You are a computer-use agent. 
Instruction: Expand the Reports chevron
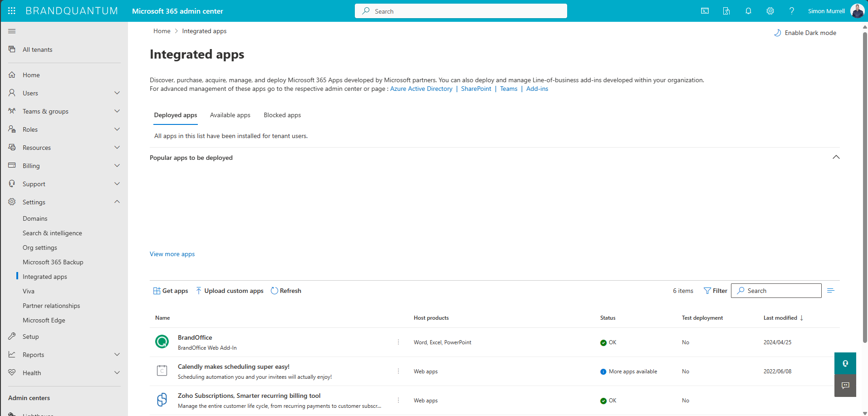click(117, 355)
